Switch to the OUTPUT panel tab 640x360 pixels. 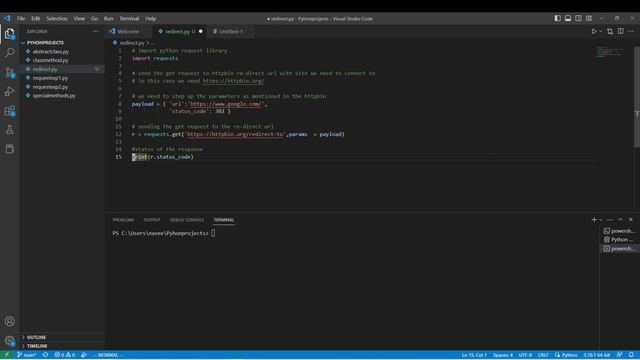point(152,220)
